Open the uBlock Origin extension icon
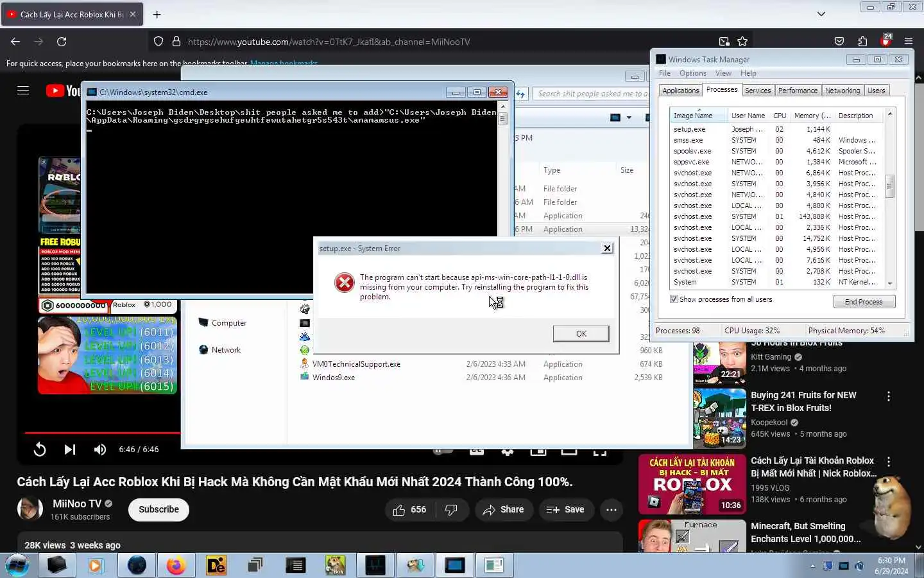 pyautogui.click(x=886, y=41)
